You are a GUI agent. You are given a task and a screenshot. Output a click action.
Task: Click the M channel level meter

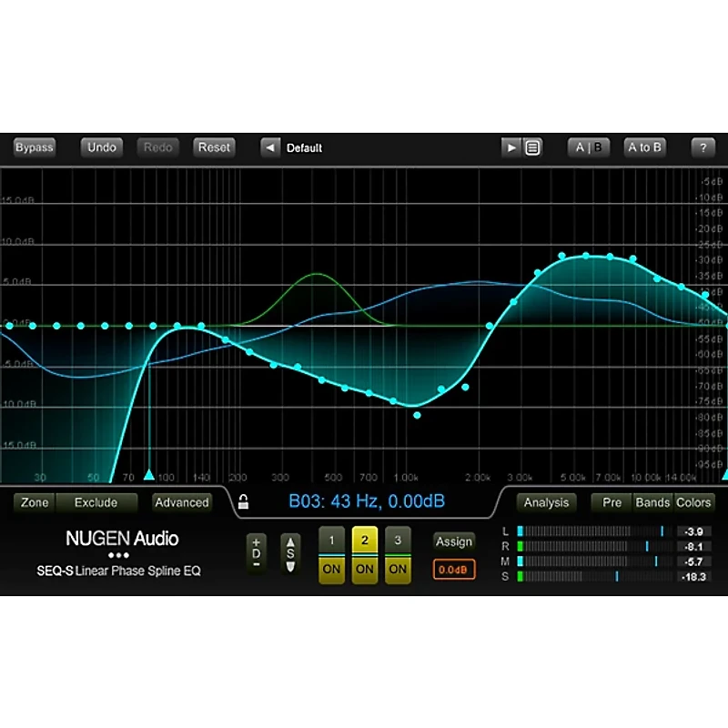594,561
